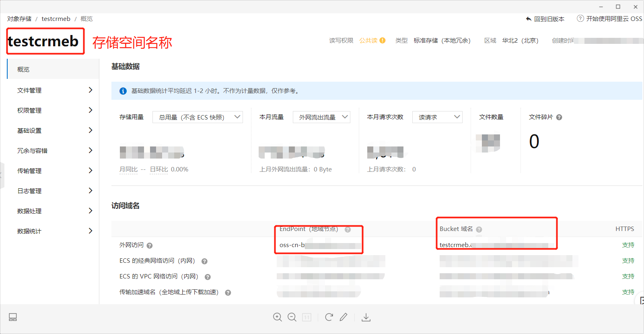Expand the 冗余与容错 chevron

point(91,151)
